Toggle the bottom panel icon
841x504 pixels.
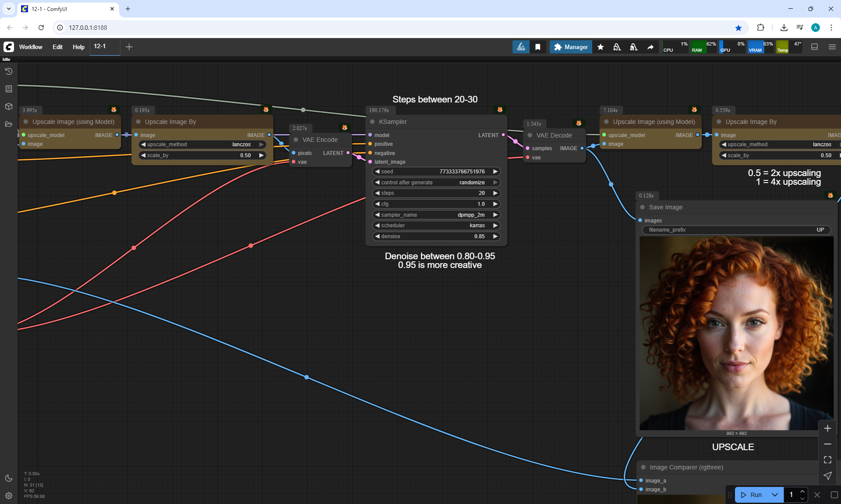coord(814,47)
